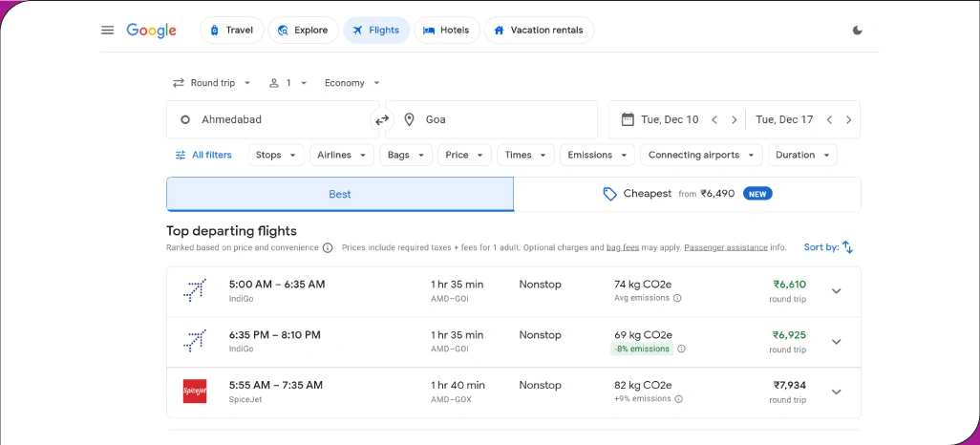
Task: Click the Top departing flights heading
Action: tap(231, 231)
